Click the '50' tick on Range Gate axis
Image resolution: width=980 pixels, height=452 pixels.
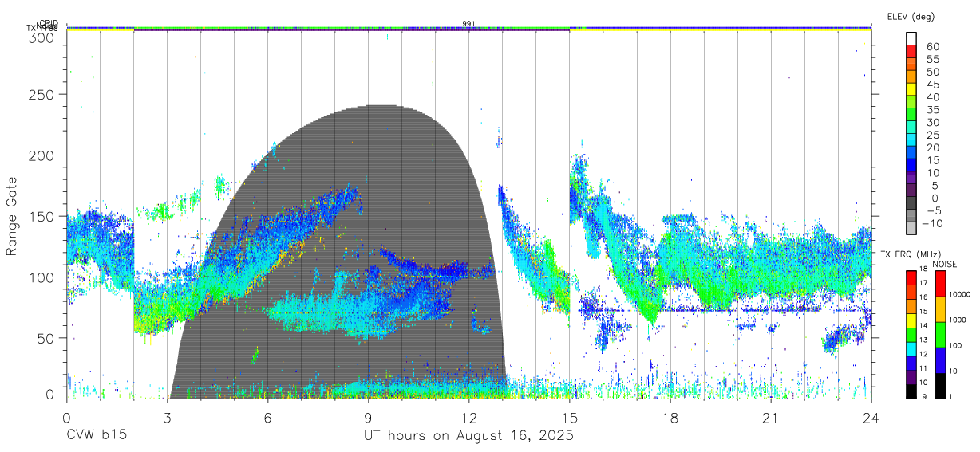pyautogui.click(x=45, y=338)
